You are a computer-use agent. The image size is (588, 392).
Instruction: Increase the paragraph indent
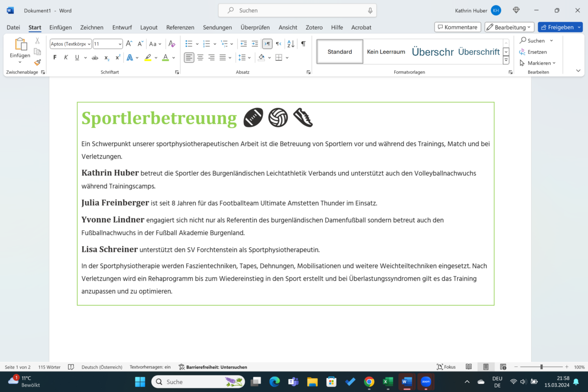point(255,44)
